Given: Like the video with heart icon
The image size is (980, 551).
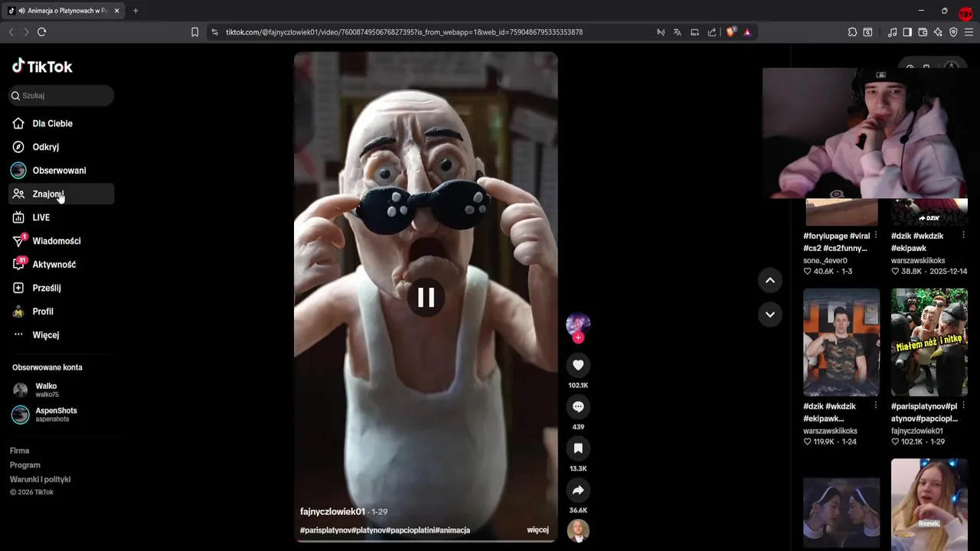Looking at the screenshot, I should click(x=578, y=365).
